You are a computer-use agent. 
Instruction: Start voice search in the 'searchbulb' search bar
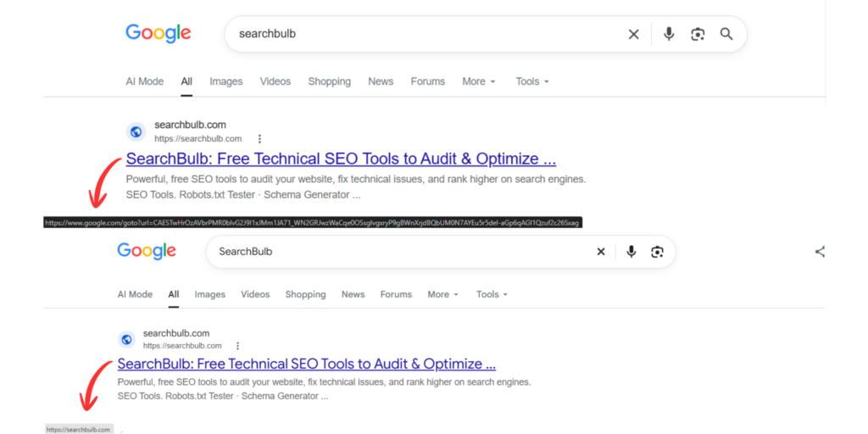click(x=669, y=34)
